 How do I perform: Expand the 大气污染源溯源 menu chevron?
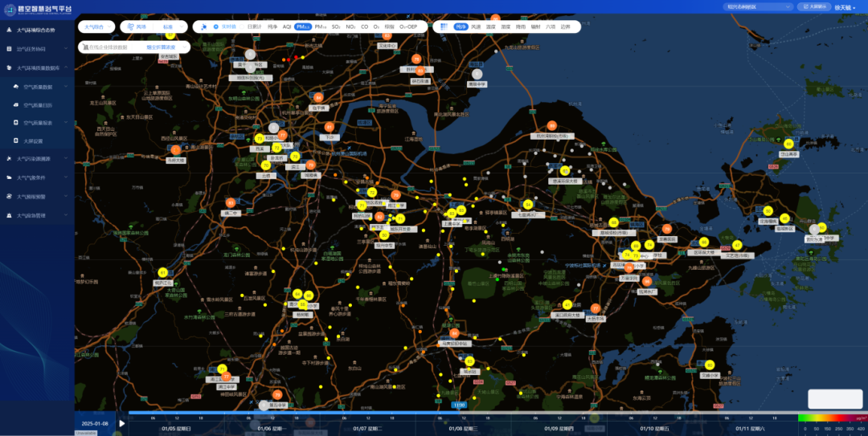66,159
